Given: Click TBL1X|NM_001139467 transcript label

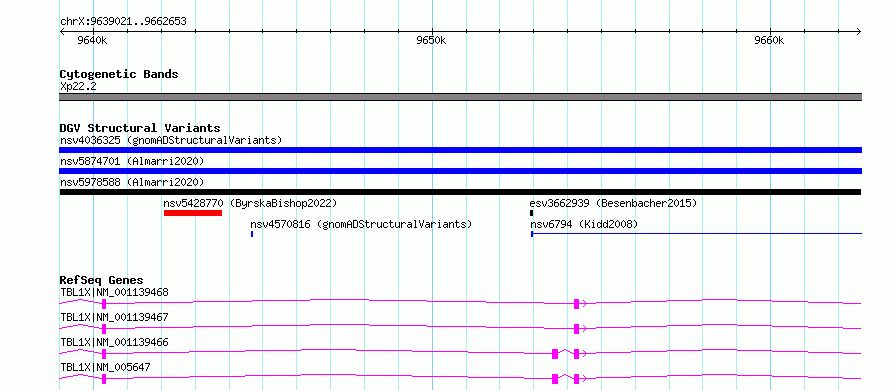Looking at the screenshot, I should click(114, 316).
